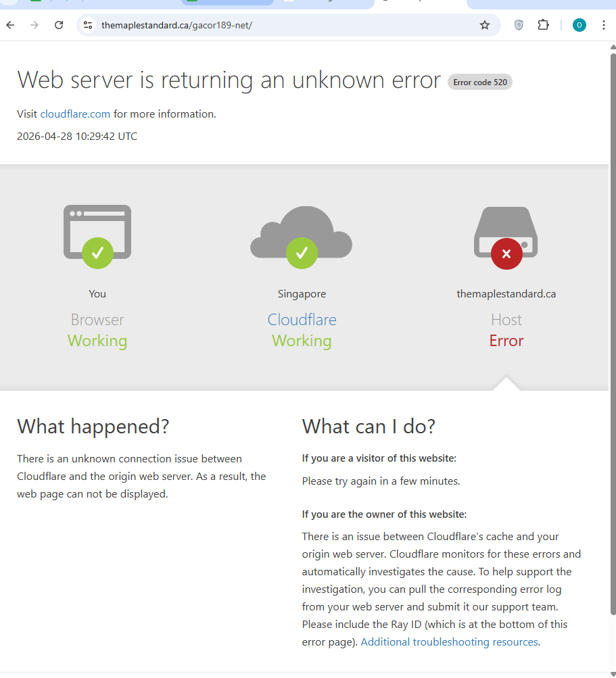This screenshot has height=678, width=616.
Task: Click the red Error status text
Action: coord(506,341)
